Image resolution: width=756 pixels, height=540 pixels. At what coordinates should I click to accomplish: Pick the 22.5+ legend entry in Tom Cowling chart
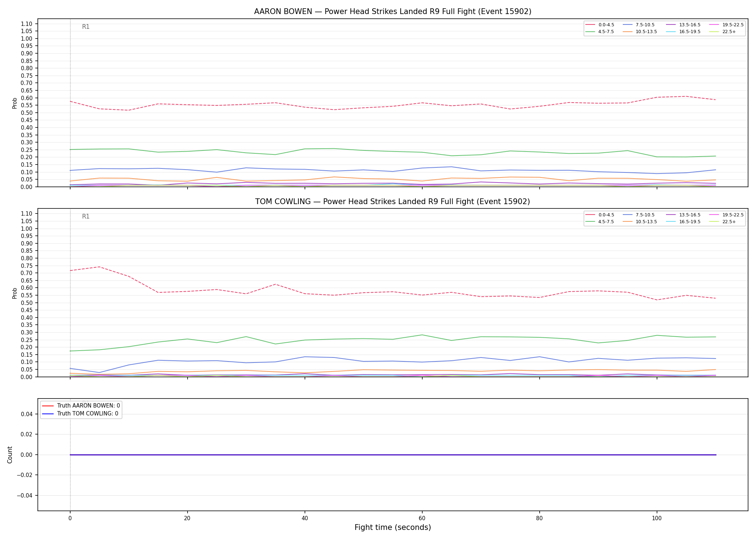click(723, 222)
